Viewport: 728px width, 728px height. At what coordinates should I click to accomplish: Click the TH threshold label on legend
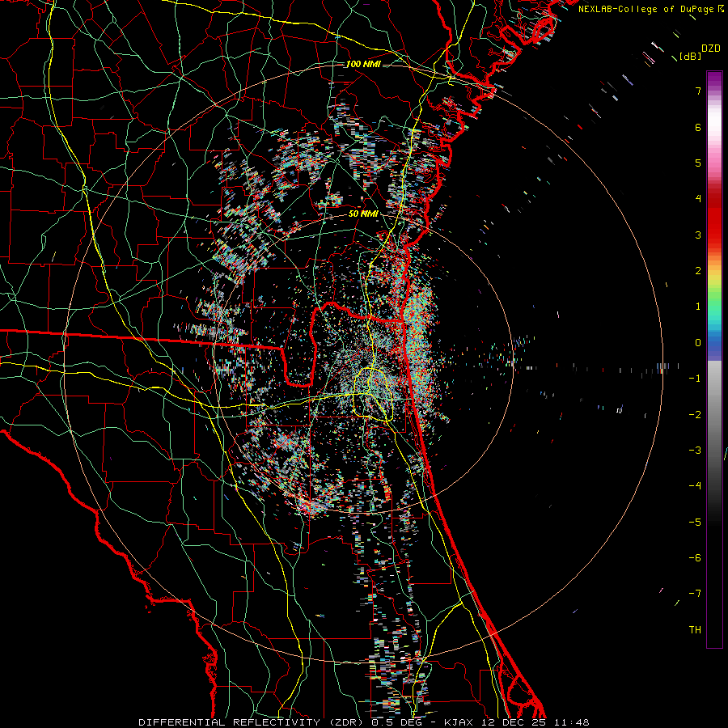pos(695,630)
